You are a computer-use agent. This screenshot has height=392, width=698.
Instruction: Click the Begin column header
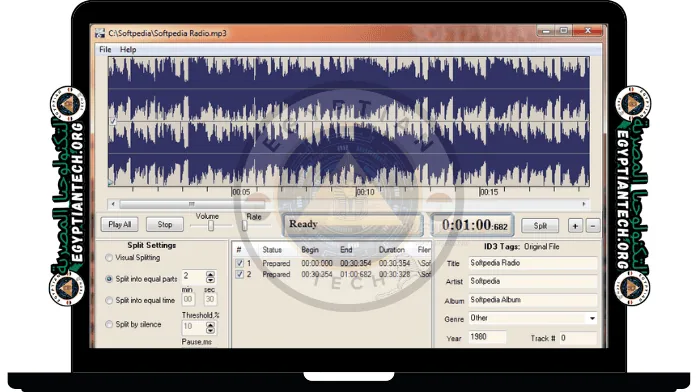pos(310,250)
